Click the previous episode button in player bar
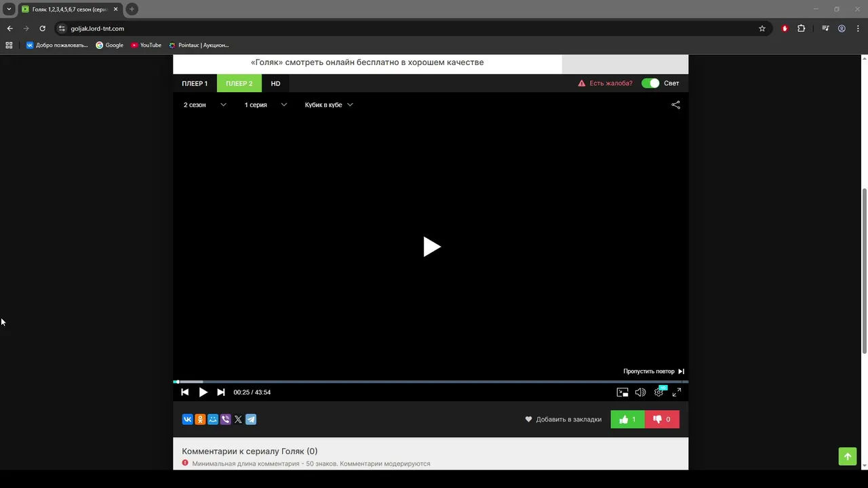The image size is (868, 488). point(184,392)
